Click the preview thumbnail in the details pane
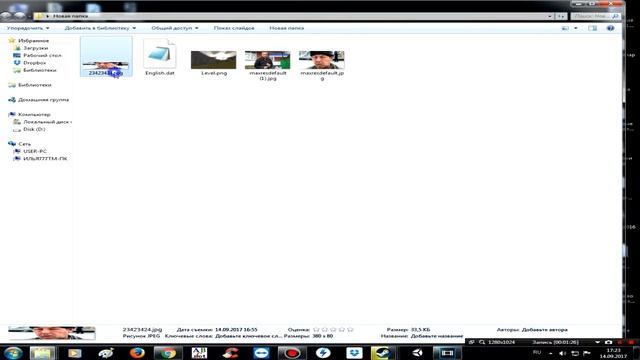 [52, 333]
